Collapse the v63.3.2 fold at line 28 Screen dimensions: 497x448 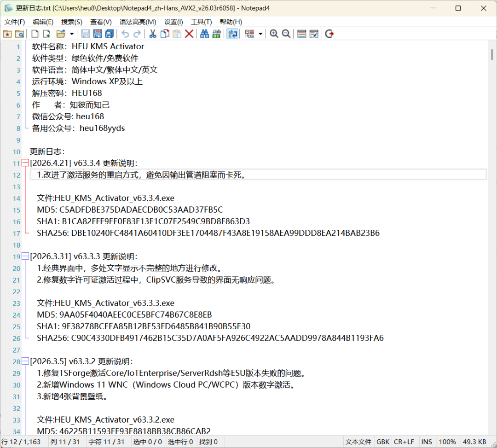[x=25, y=361]
